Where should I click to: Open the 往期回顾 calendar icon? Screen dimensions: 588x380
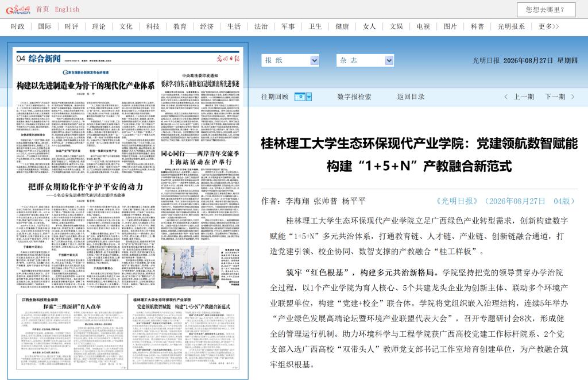point(300,97)
